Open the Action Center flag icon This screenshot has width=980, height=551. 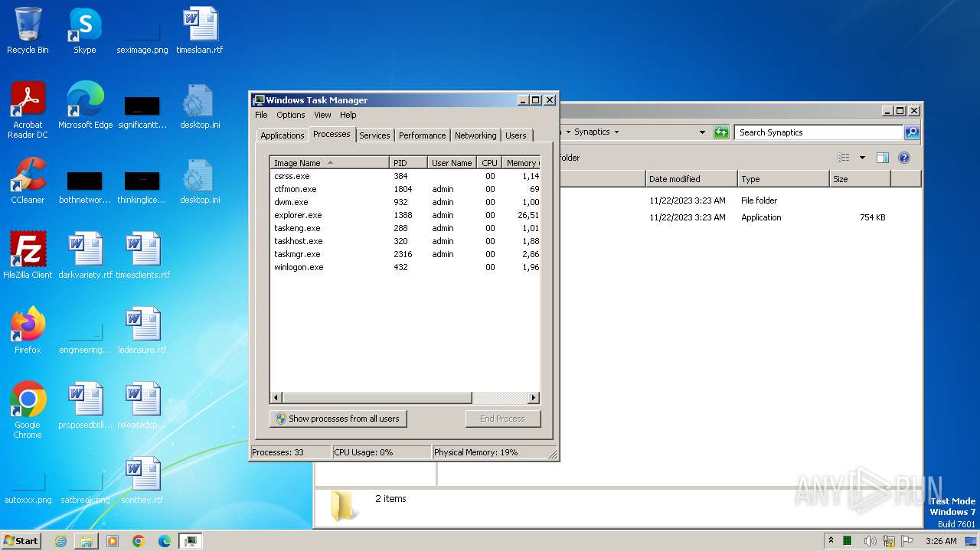tap(907, 541)
